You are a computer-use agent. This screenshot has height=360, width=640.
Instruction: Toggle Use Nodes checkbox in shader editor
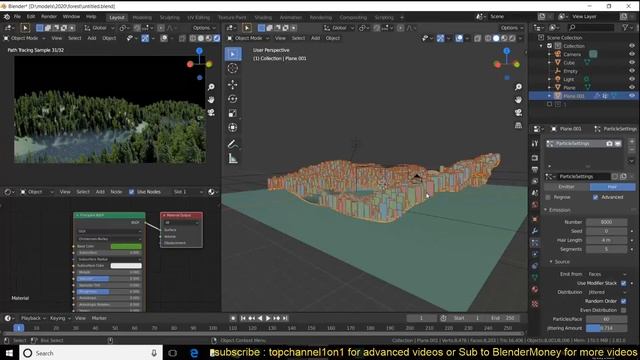tap(131, 192)
